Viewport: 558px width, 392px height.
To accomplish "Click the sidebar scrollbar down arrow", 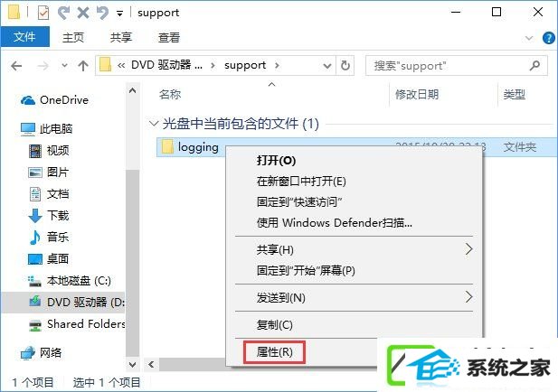I will tap(132, 365).
